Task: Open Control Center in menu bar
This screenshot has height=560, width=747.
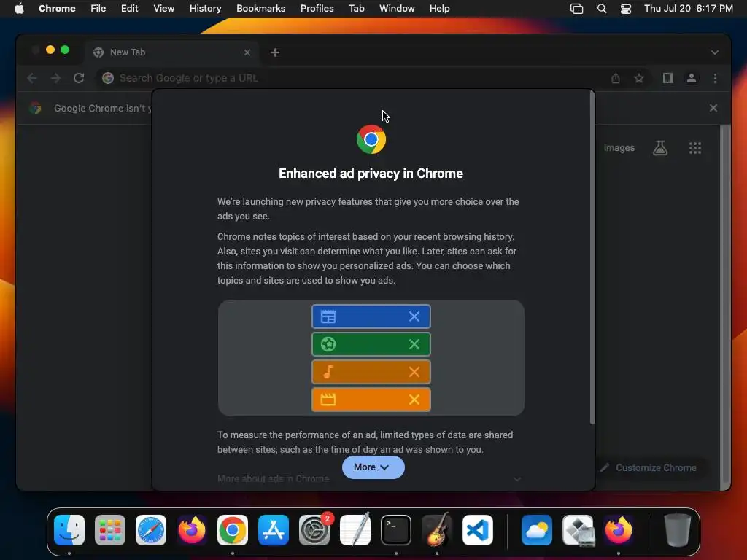Action: [x=625, y=9]
